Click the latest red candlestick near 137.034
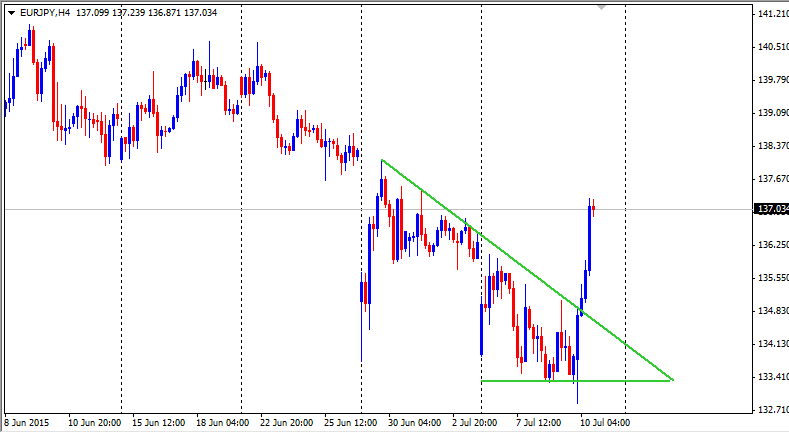789x433 pixels. [x=594, y=208]
